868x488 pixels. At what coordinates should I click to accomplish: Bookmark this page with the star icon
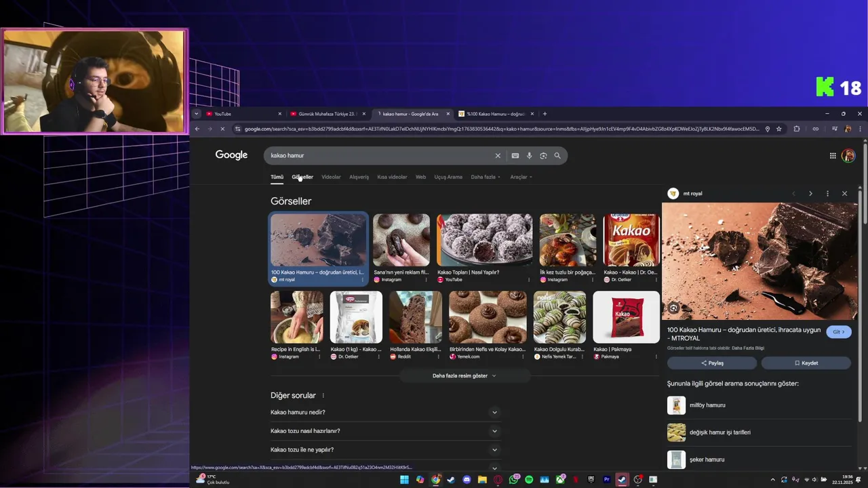pos(779,129)
